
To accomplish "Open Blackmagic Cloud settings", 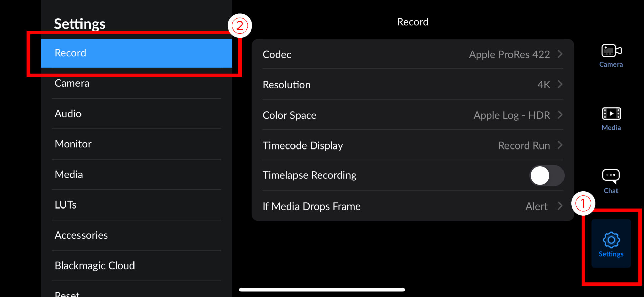I will click(136, 265).
